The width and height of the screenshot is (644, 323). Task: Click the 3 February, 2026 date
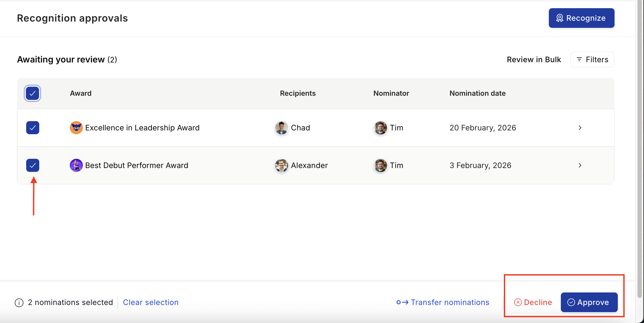(x=480, y=165)
